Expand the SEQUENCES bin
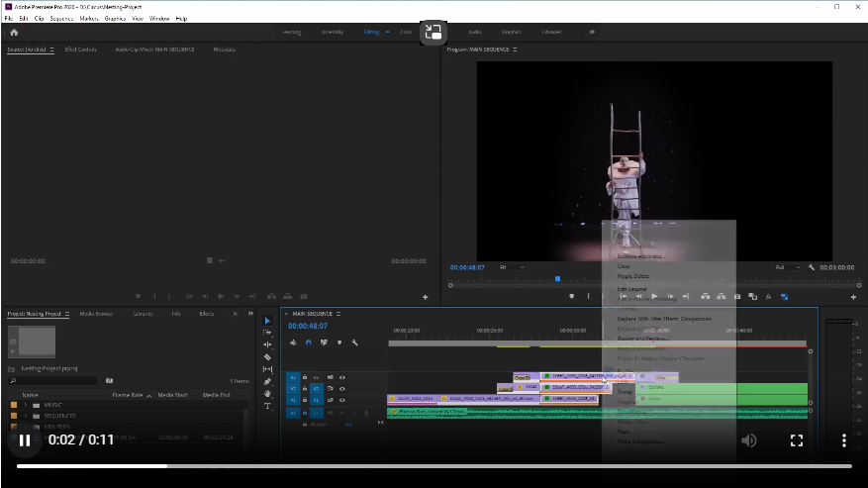Screen dimensions: 868x488 [26, 416]
